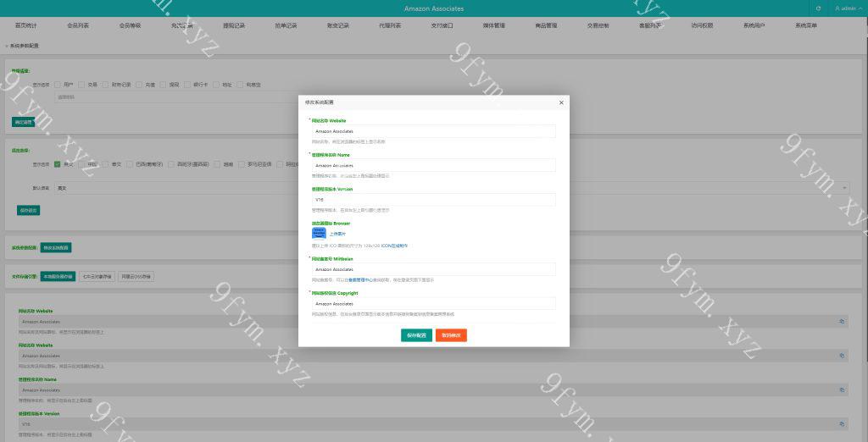
Task: Click the Amazon Associates title in the header
Action: tap(434, 8)
